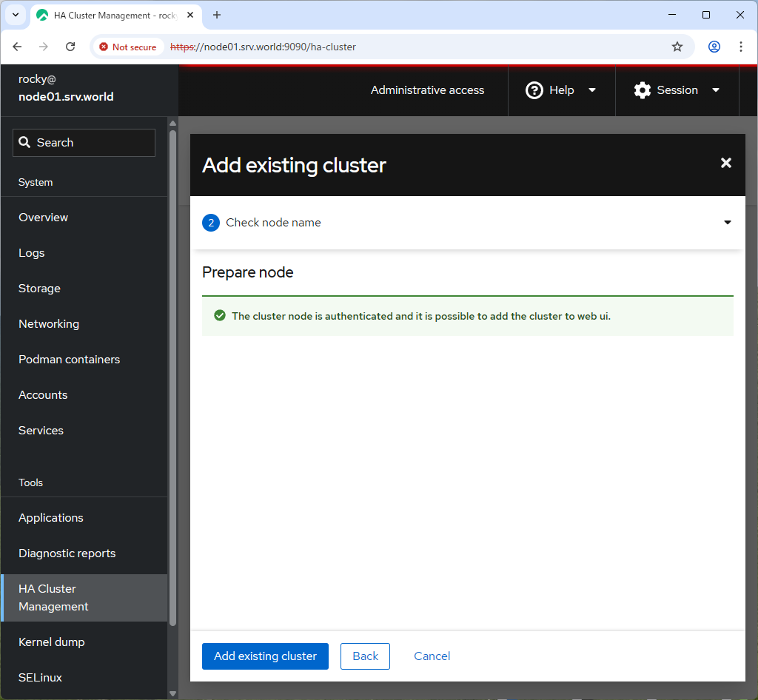Viewport: 758px width, 700px height.
Task: Click the page reload icon
Action: click(70, 46)
